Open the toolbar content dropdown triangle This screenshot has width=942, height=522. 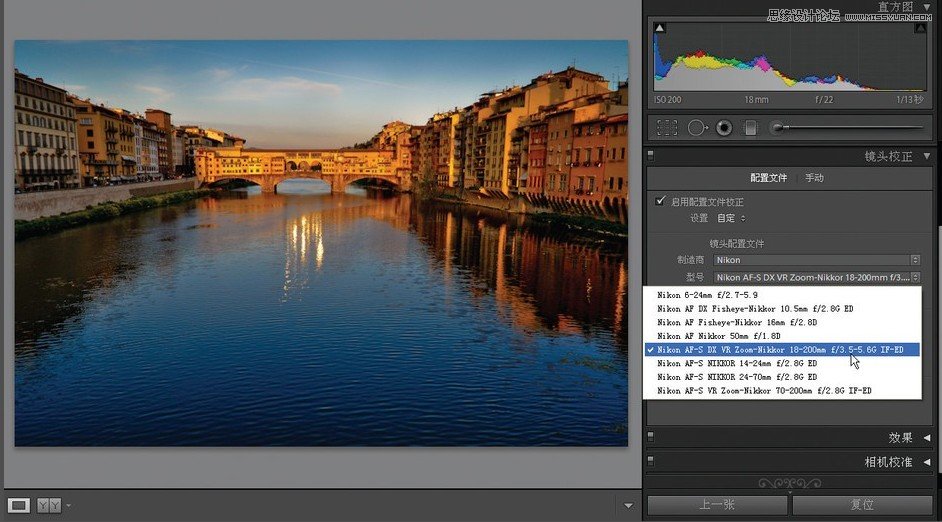click(x=628, y=506)
